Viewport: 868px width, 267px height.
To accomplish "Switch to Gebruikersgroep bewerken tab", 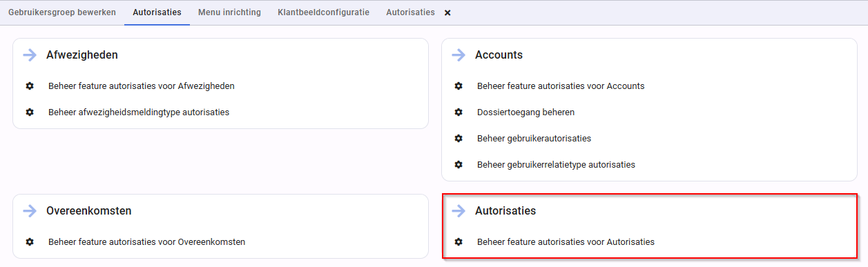I will tap(62, 12).
